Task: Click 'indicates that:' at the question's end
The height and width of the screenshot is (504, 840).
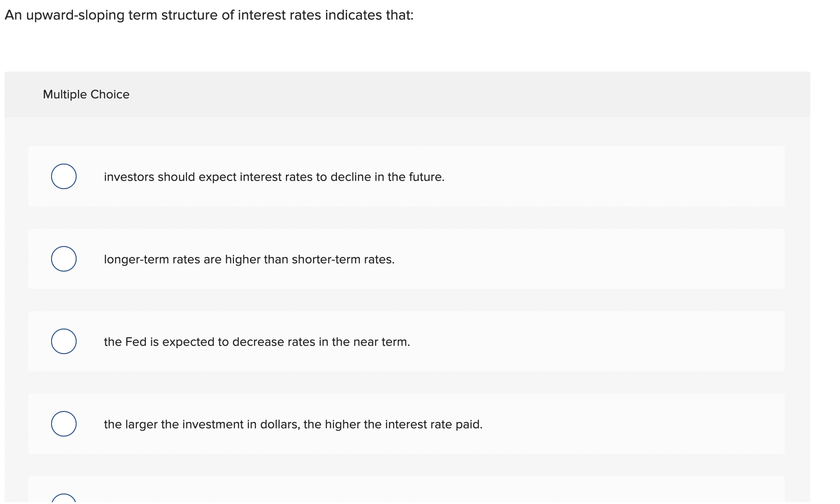Action: pyautogui.click(x=369, y=15)
